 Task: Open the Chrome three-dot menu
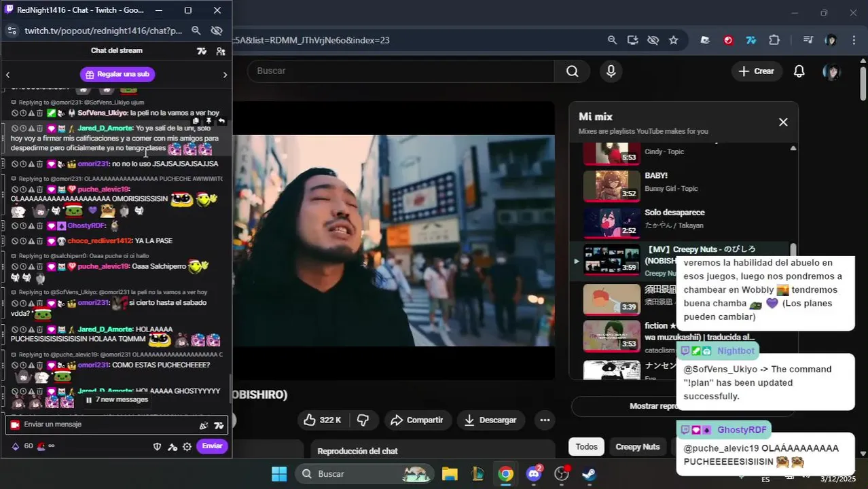[x=853, y=40]
